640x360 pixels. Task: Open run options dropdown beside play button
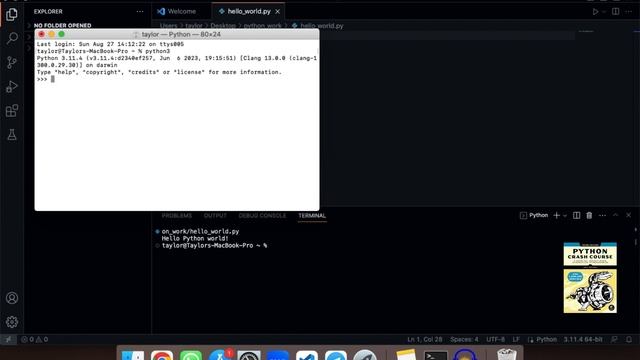[604, 12]
